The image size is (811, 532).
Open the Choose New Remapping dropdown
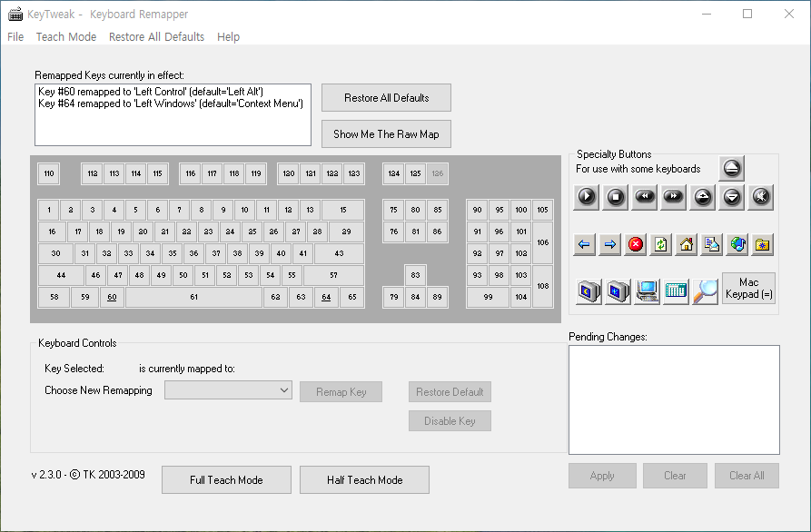pos(228,390)
